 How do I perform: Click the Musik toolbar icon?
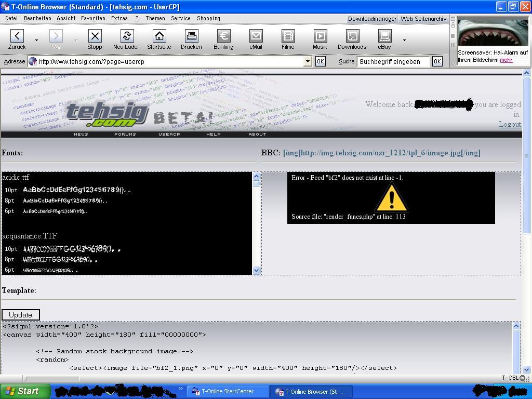coord(320,36)
